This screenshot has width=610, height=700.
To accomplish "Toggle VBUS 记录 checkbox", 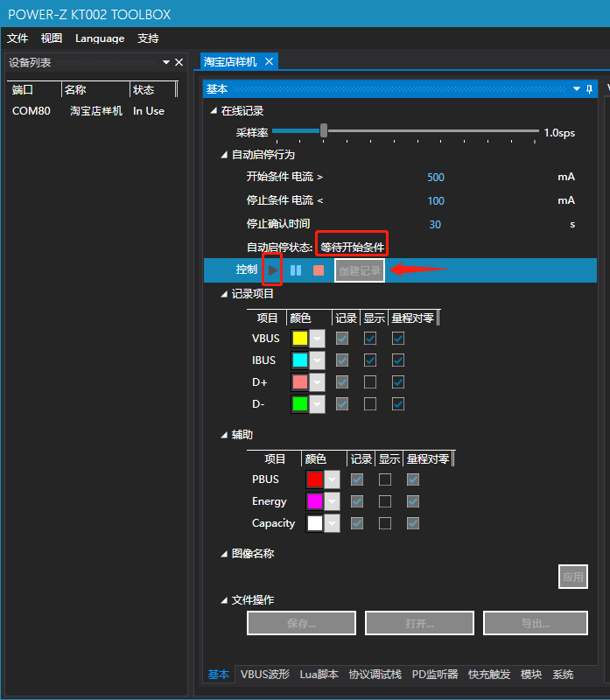I will (x=342, y=339).
